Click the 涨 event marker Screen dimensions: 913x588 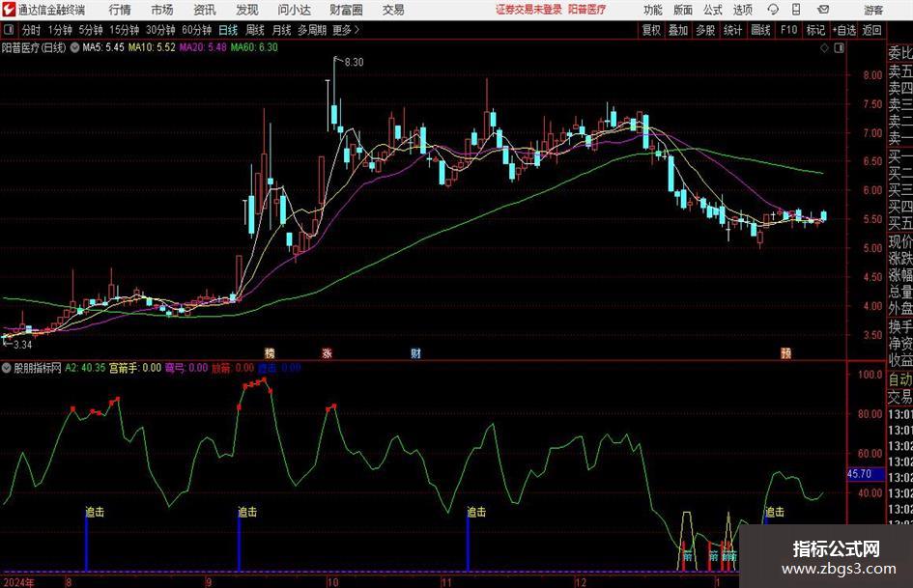(x=328, y=353)
